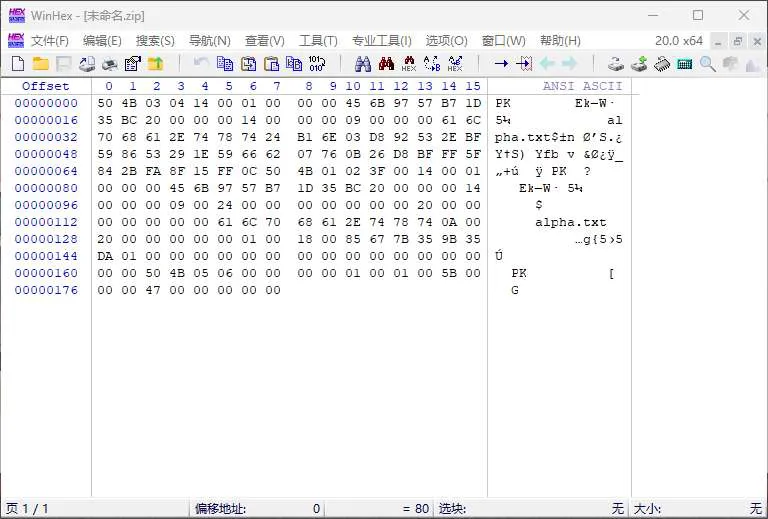Click the 101/010 modify data icon

(317, 64)
